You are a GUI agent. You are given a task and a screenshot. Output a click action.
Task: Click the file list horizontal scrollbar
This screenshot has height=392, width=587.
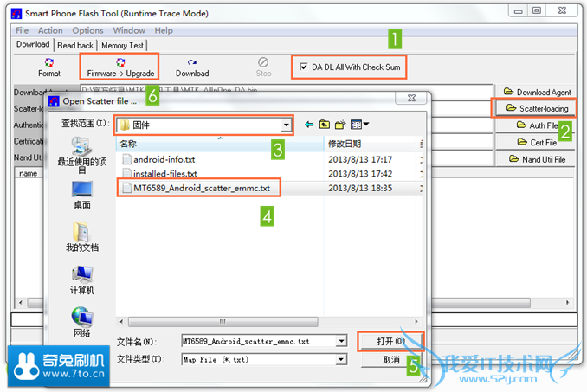click(x=223, y=322)
